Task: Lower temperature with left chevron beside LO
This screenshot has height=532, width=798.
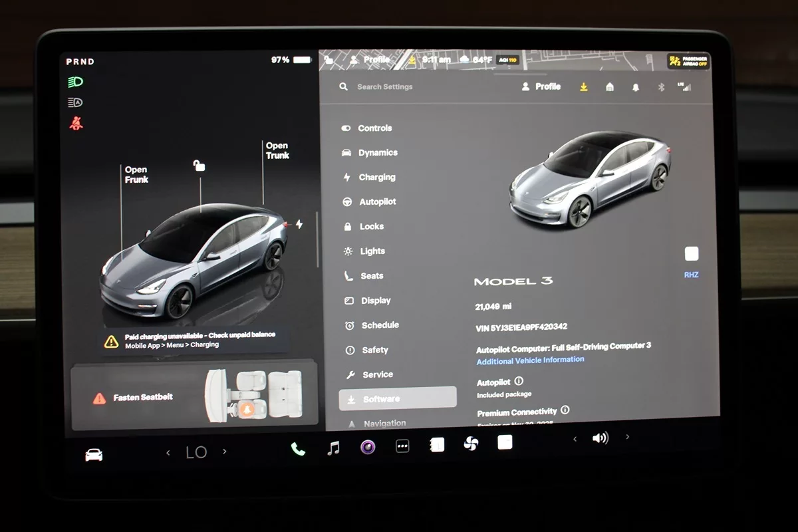Action: tap(168, 452)
